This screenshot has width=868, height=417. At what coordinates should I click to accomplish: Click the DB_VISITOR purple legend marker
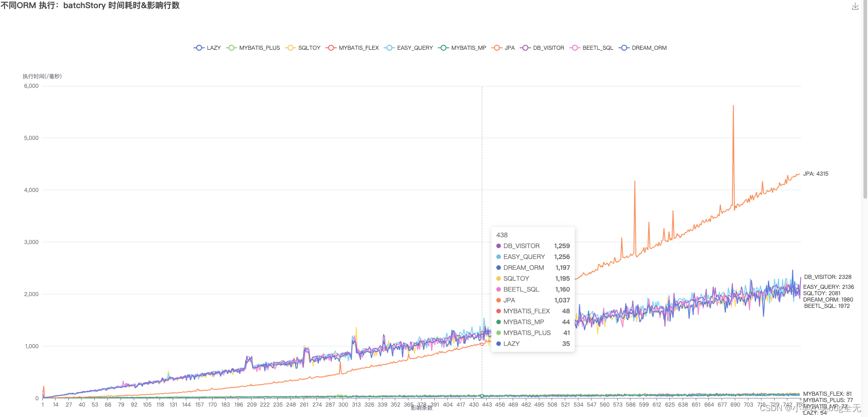tap(525, 48)
